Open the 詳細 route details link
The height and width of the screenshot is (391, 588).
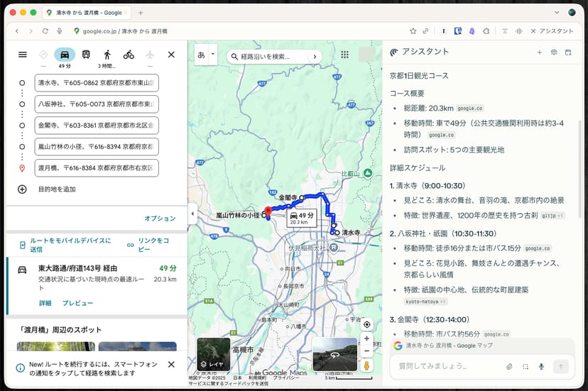coord(45,303)
